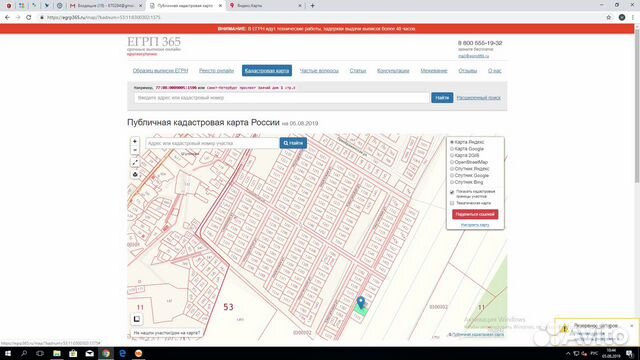Select Спутник Яндекс radio option

(x=452, y=169)
